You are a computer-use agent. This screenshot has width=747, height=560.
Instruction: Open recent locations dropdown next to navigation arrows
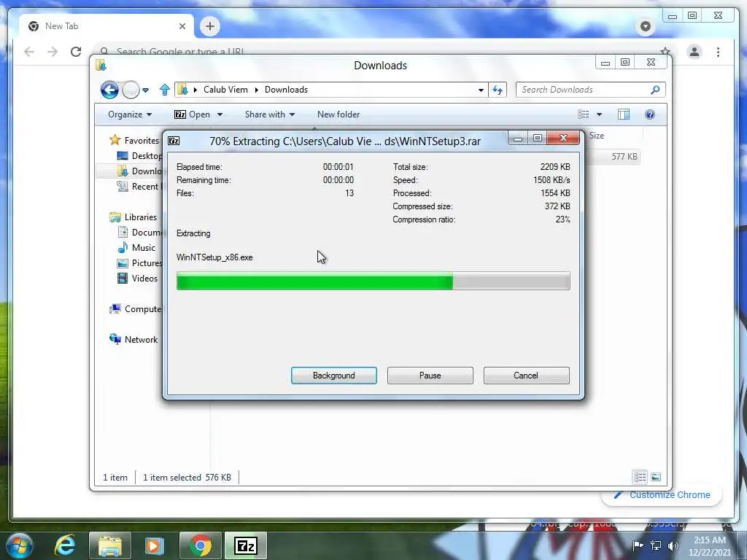tap(146, 90)
